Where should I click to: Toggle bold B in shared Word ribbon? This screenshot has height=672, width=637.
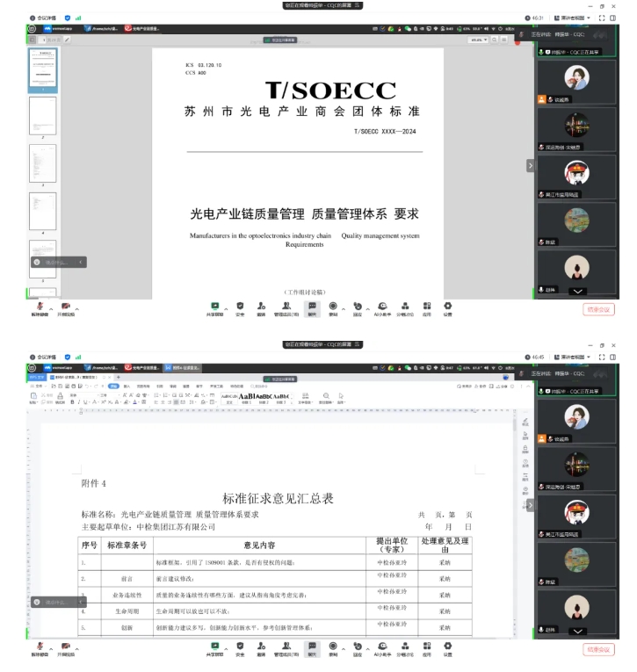[72, 402]
